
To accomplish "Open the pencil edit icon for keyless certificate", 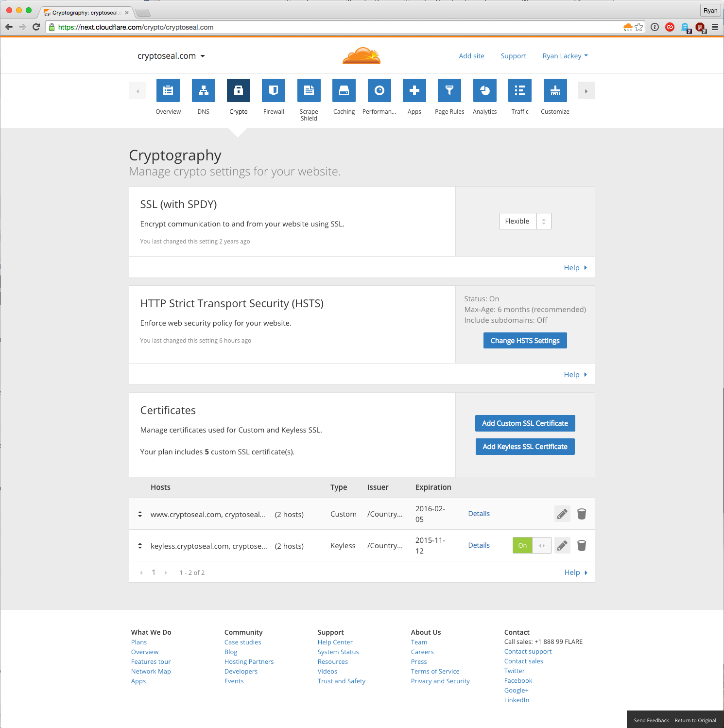I will 562,545.
